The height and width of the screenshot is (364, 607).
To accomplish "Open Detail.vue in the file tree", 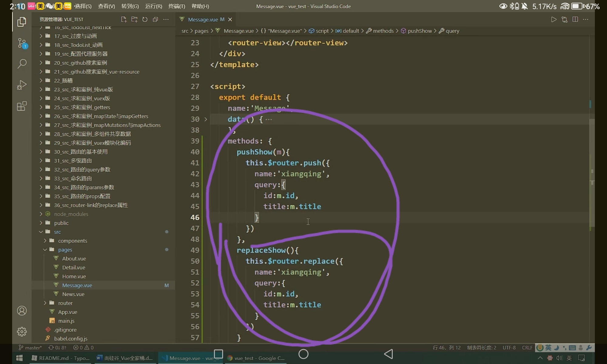I will pos(74,268).
